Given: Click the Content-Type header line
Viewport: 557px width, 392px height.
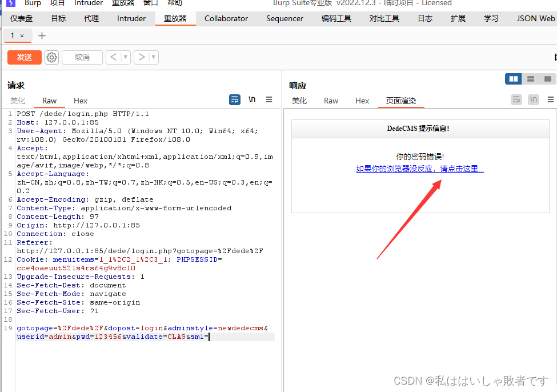Looking at the screenshot, I should tap(124, 208).
